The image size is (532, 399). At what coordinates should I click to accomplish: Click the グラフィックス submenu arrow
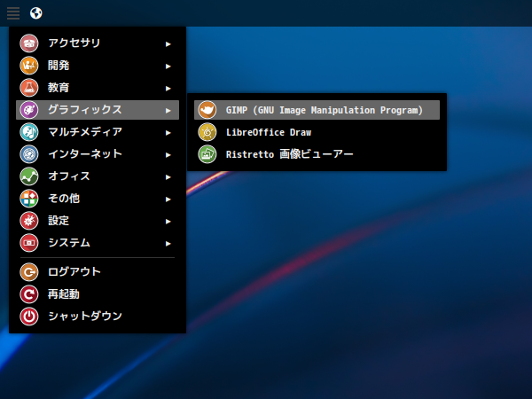coord(168,111)
